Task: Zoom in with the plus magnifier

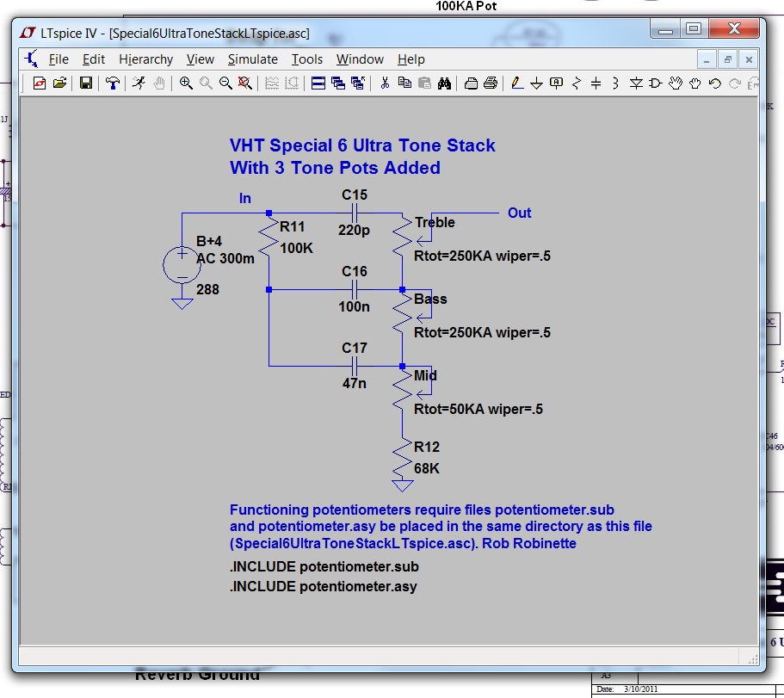Action: 186,83
